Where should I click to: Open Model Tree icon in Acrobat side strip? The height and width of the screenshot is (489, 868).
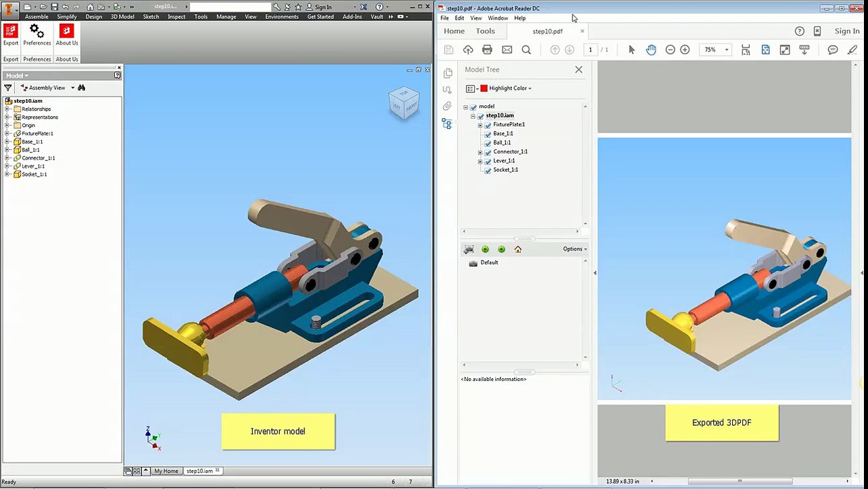click(447, 124)
